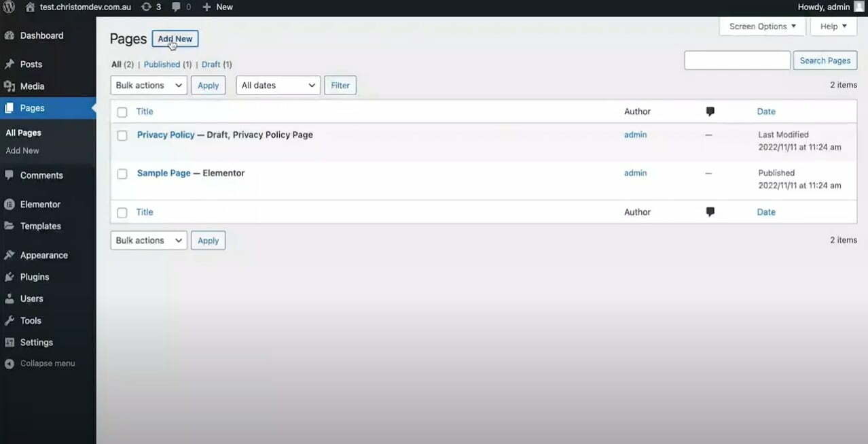
Task: Focus the search pages input field
Action: pyautogui.click(x=737, y=61)
